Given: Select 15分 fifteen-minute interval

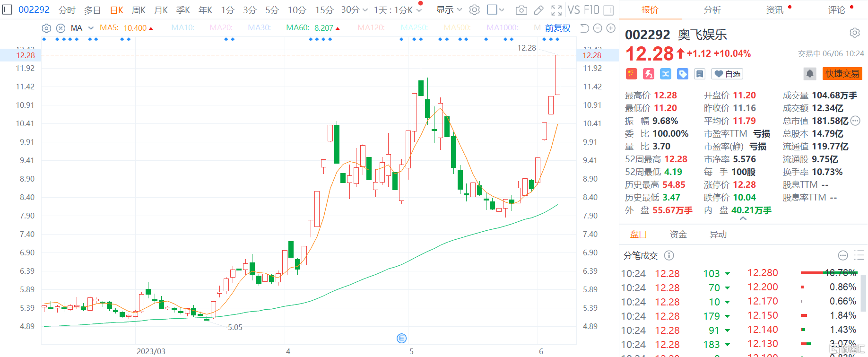Looking at the screenshot, I should point(324,10).
